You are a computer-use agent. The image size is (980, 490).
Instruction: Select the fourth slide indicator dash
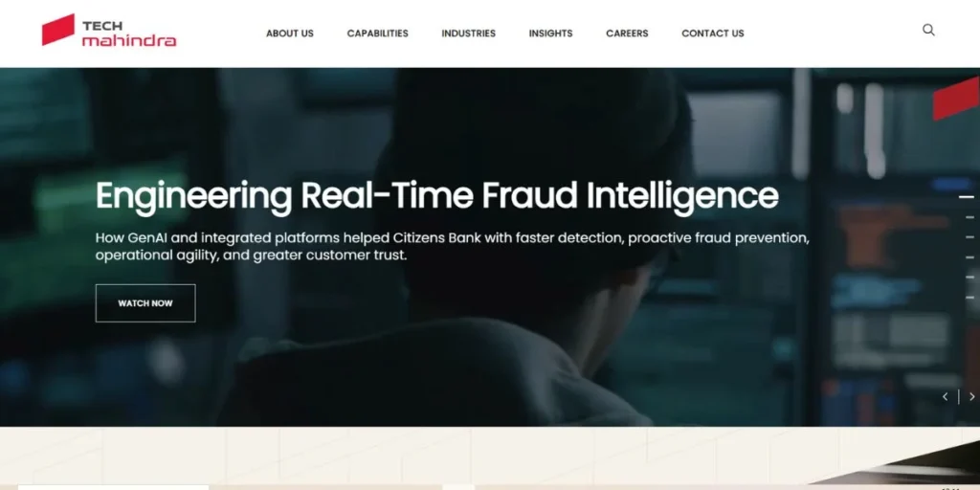tap(970, 257)
